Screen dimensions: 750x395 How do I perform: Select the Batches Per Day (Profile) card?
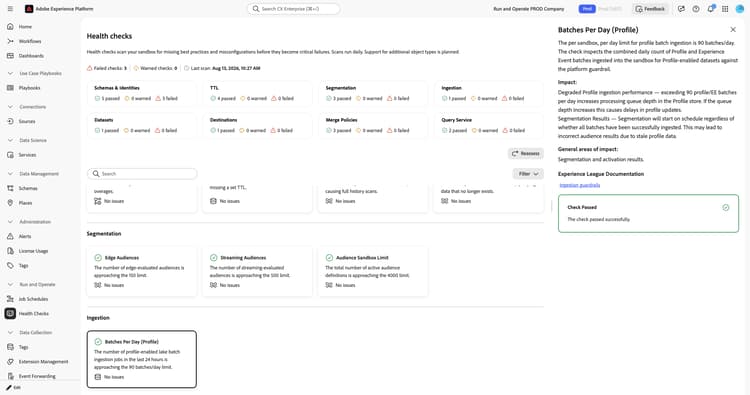(x=142, y=359)
